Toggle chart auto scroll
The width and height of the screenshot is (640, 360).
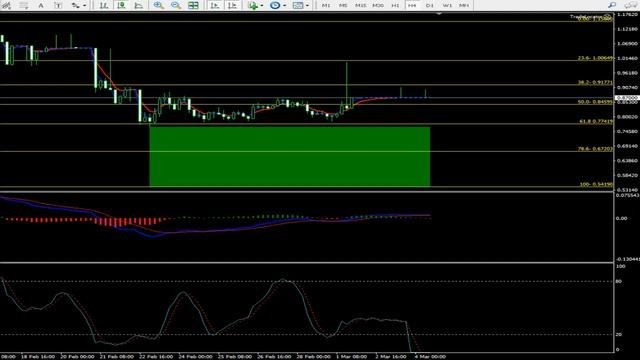pos(215,5)
